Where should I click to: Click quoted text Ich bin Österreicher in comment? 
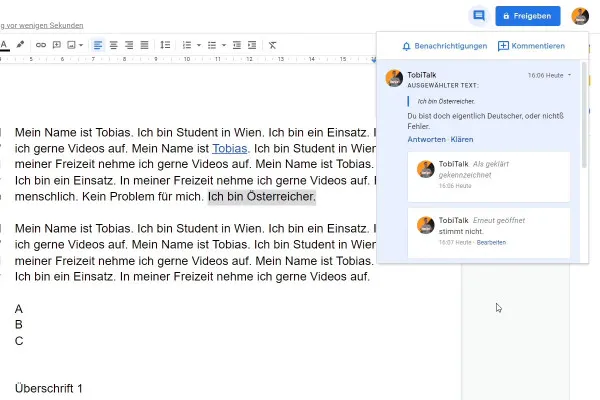coord(446,101)
